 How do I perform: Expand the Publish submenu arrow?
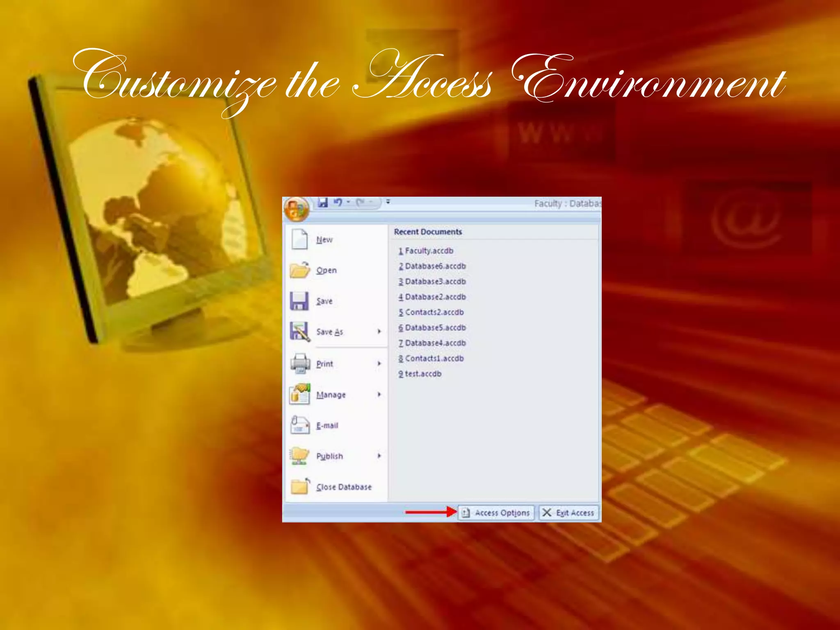coord(379,456)
